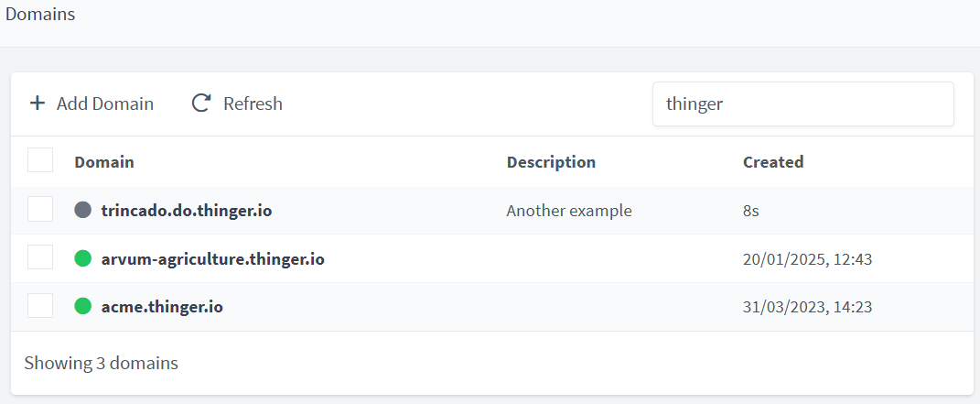Image resolution: width=980 pixels, height=404 pixels.
Task: Focus the search field containing "thinger"
Action: point(802,104)
